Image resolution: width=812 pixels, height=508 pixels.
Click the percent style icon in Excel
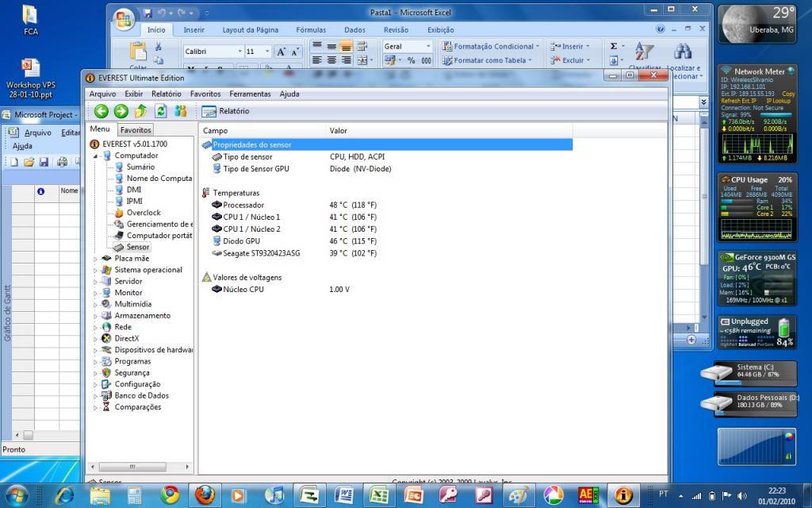(412, 60)
